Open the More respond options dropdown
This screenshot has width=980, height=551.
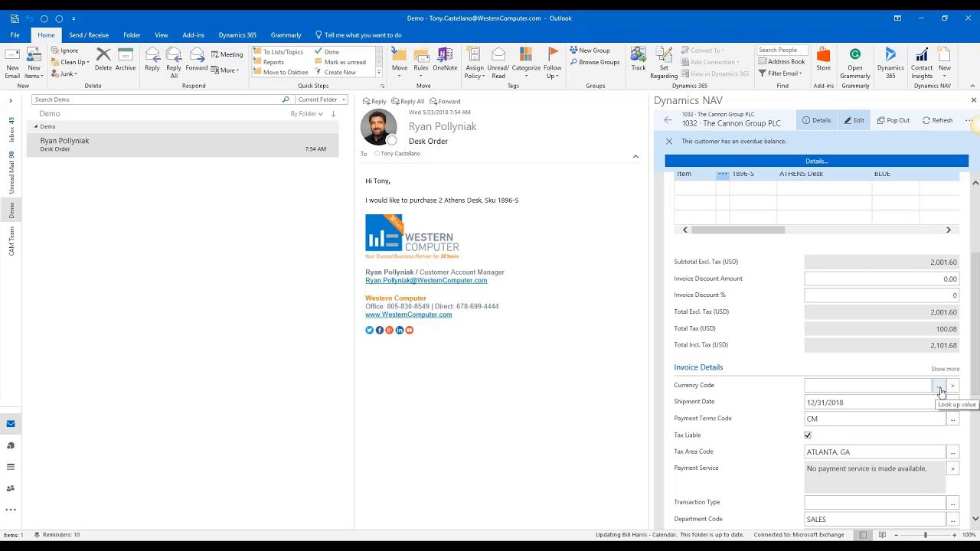click(x=225, y=70)
